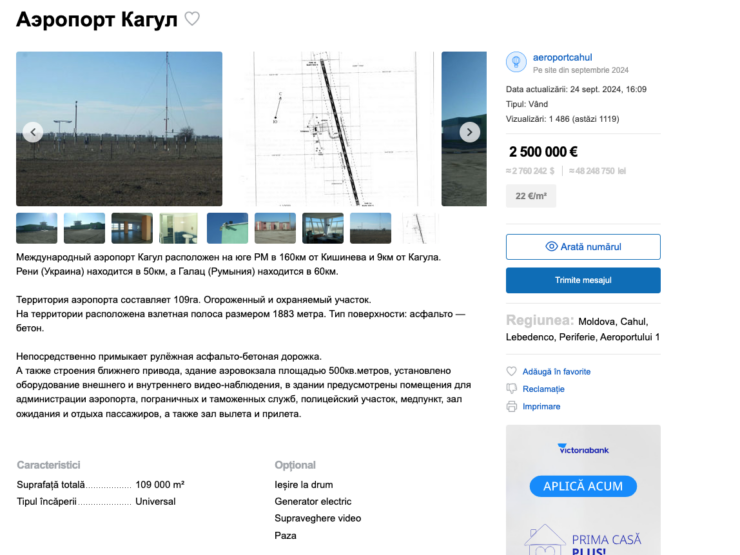Open seller avatar lightbulb icon
740x555 pixels.
tap(516, 62)
